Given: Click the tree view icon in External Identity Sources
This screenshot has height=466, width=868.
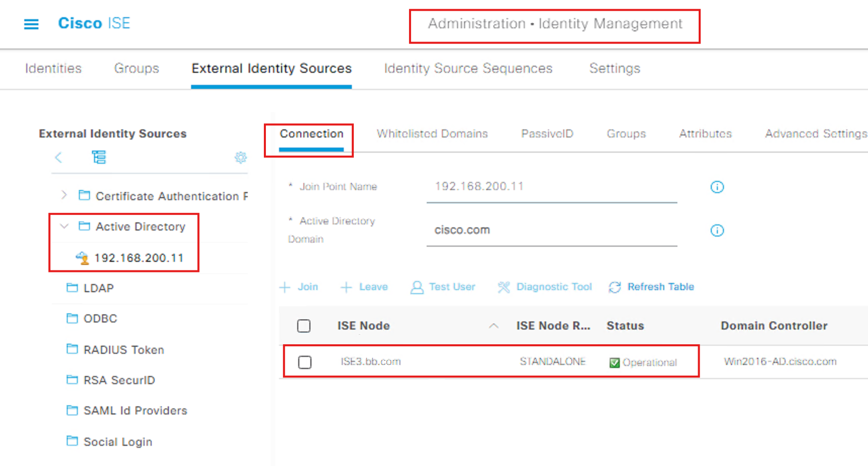Looking at the screenshot, I should pos(100,158).
